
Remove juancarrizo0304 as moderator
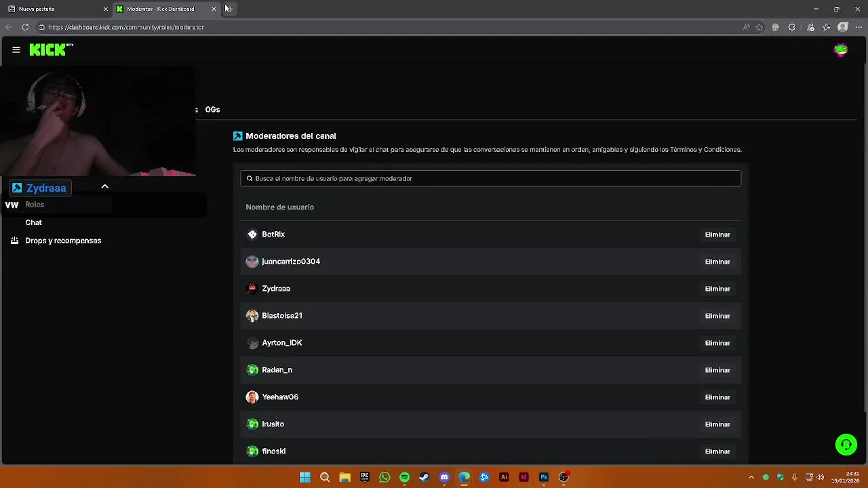(717, 262)
